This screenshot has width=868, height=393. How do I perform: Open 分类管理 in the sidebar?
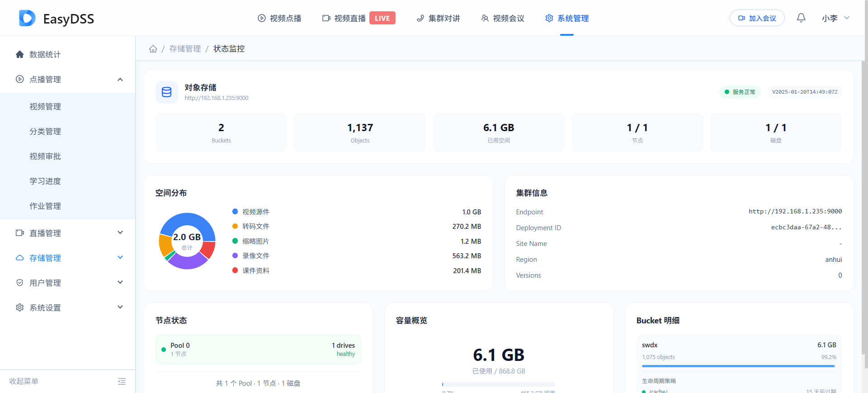[68, 131]
